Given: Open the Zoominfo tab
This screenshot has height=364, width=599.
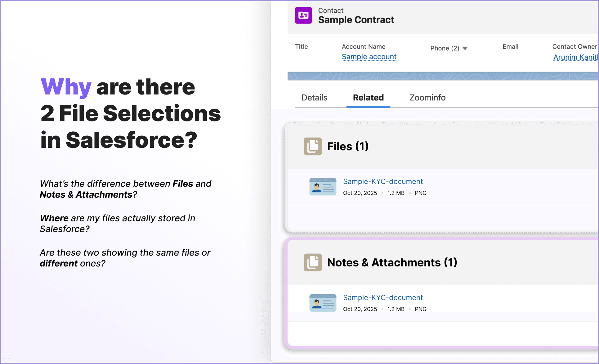Looking at the screenshot, I should 427,98.
